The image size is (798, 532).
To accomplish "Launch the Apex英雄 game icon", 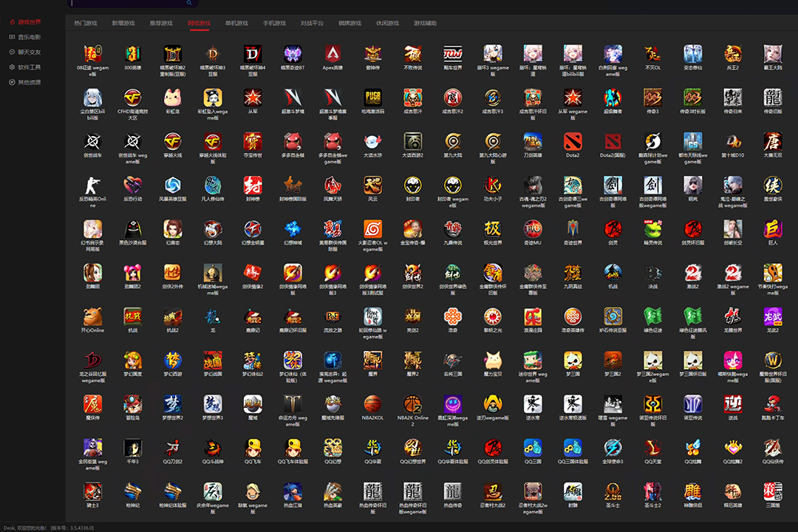I will [332, 53].
